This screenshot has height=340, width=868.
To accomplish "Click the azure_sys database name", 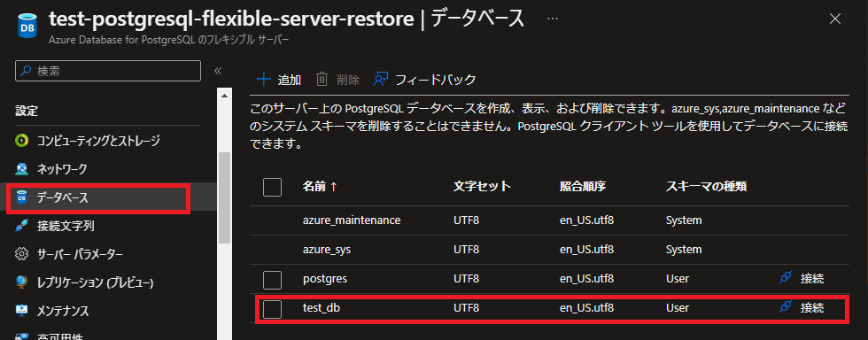I will [x=327, y=250].
